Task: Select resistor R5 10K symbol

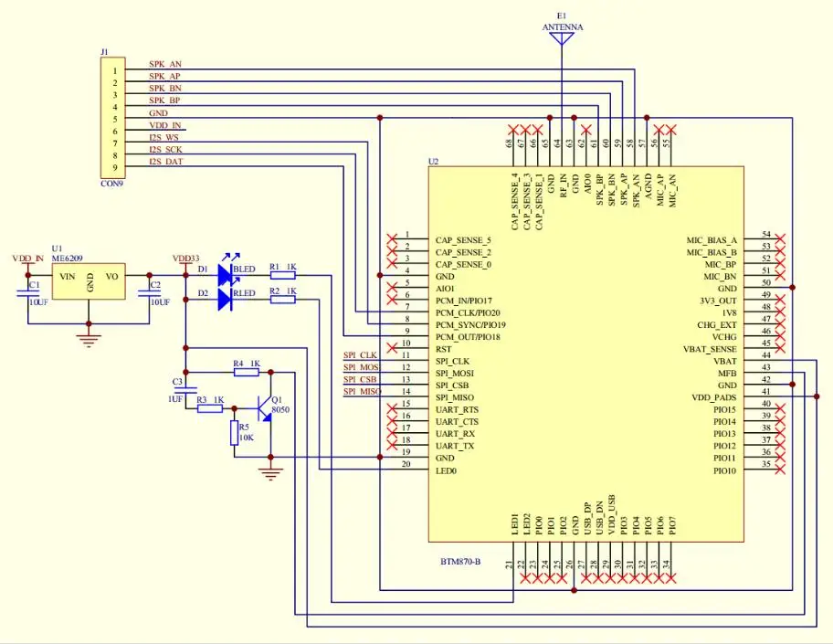Action: (234, 432)
